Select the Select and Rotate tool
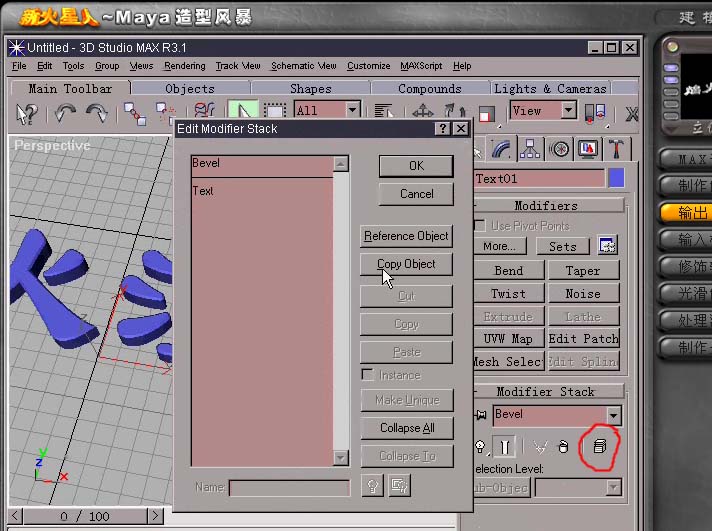The image size is (712, 531). pyautogui.click(x=455, y=110)
